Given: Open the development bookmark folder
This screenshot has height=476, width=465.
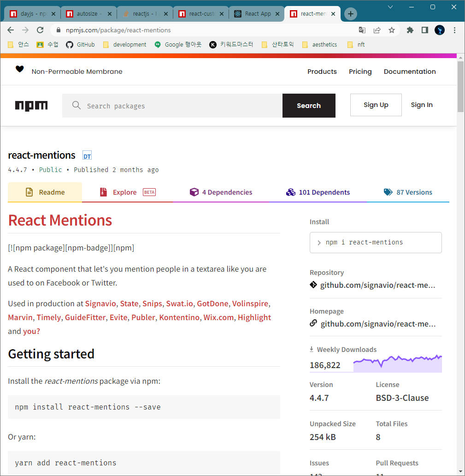Looking at the screenshot, I should (x=125, y=45).
